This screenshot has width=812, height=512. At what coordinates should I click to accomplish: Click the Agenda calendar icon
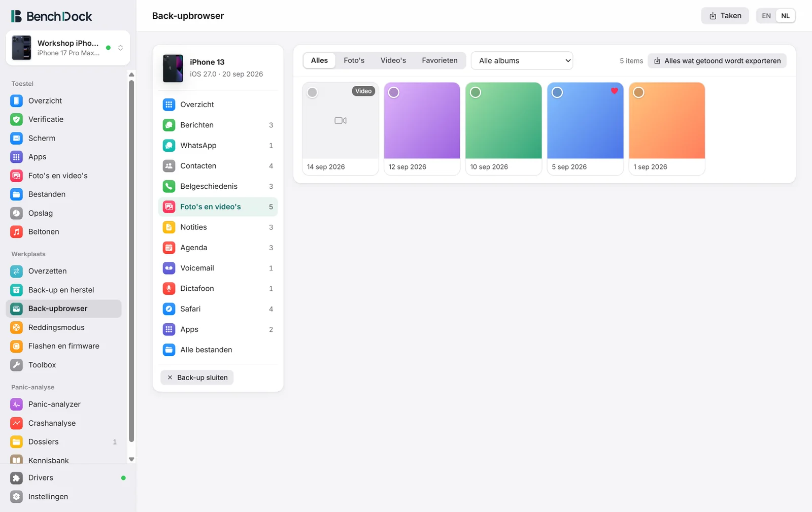[x=169, y=248]
